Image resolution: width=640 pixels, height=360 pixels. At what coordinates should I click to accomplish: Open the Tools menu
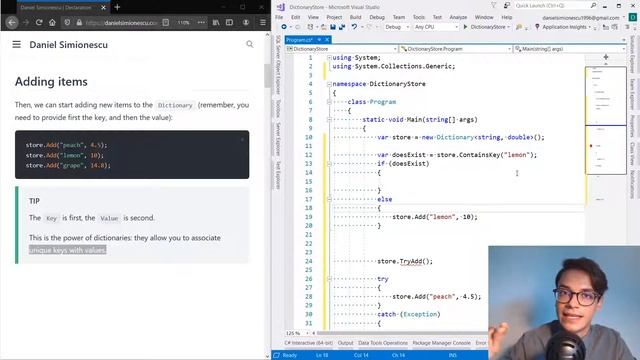point(419,17)
